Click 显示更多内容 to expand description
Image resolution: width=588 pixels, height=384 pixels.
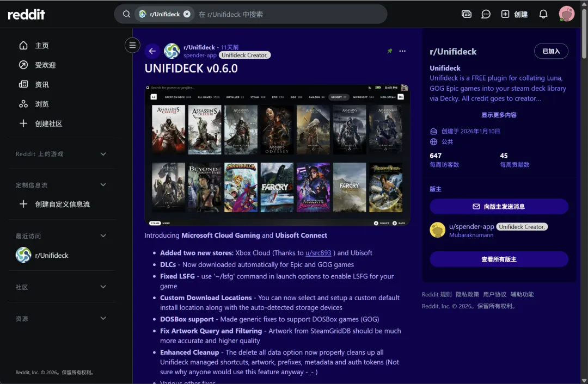pos(499,115)
